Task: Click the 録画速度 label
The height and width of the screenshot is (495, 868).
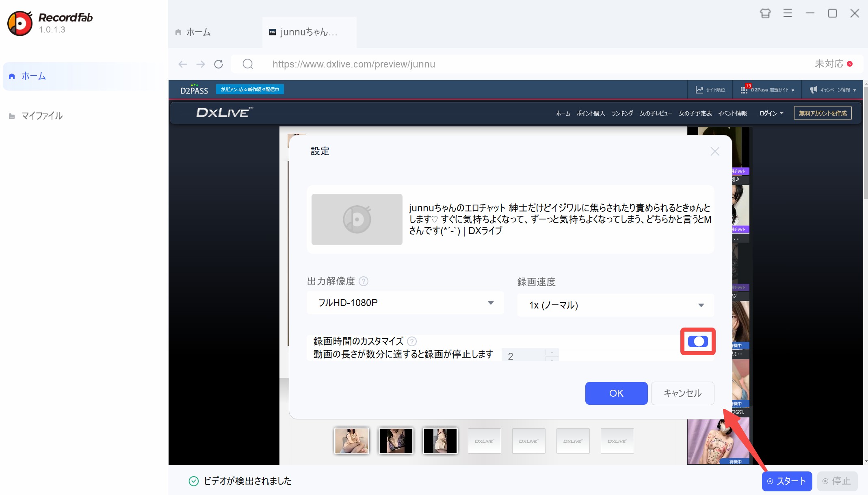Action: pyautogui.click(x=536, y=282)
